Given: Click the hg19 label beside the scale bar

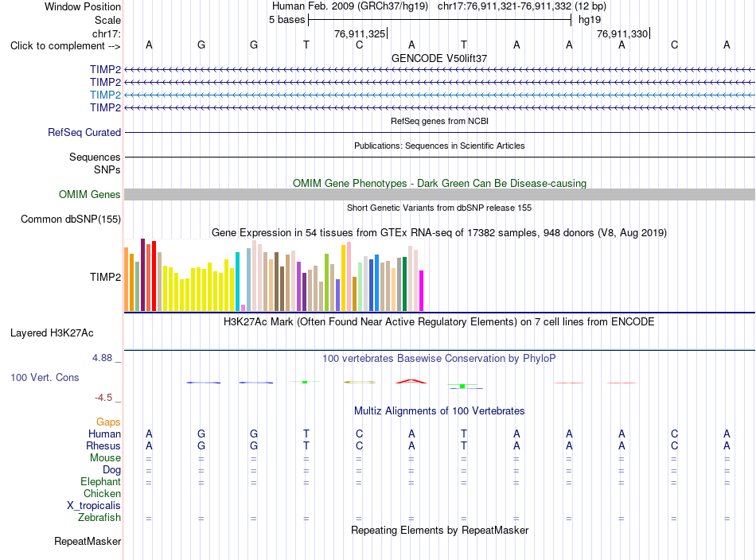Looking at the screenshot, I should click(x=590, y=20).
